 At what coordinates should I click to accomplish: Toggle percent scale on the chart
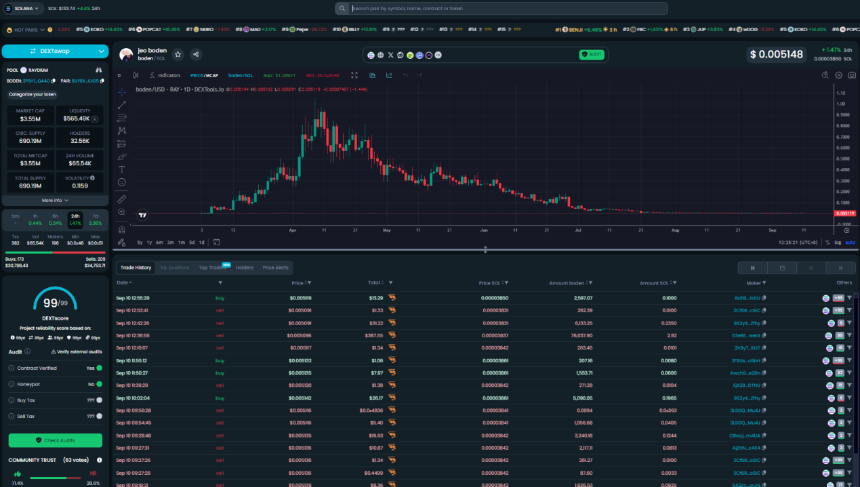tap(828, 242)
